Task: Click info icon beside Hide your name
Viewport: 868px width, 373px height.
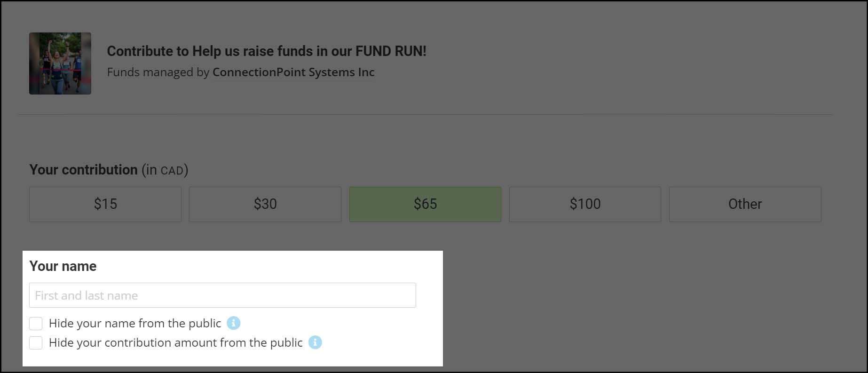Action: (233, 323)
